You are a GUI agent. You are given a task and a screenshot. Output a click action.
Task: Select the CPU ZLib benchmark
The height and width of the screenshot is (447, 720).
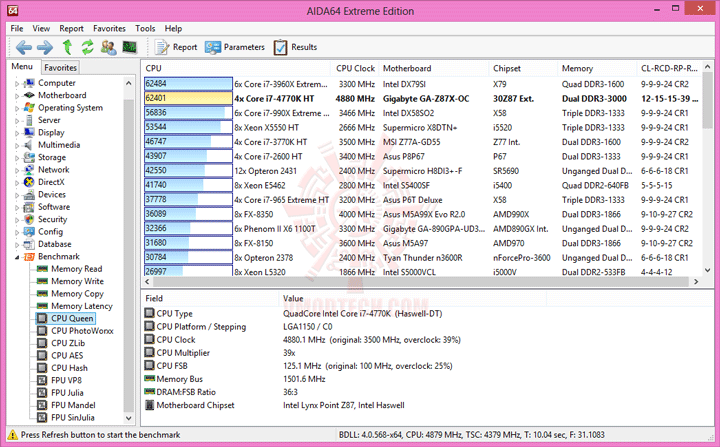pyautogui.click(x=68, y=343)
